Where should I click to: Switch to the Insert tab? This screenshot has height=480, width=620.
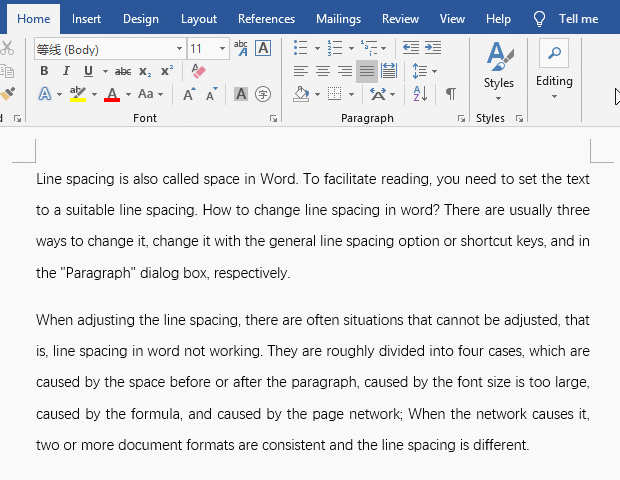coord(86,19)
